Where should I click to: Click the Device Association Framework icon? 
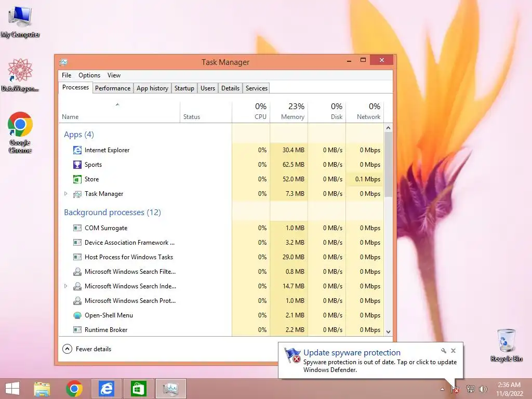tap(77, 243)
